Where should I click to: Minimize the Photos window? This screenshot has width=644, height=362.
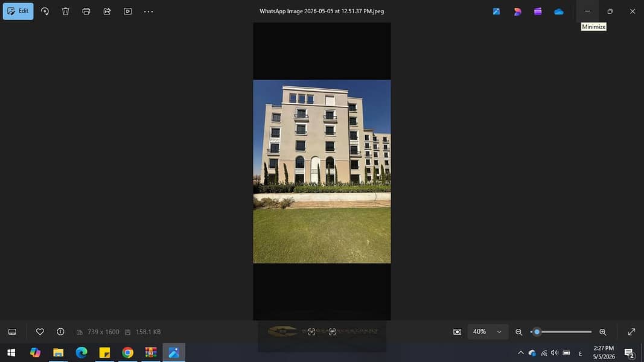coord(587,11)
